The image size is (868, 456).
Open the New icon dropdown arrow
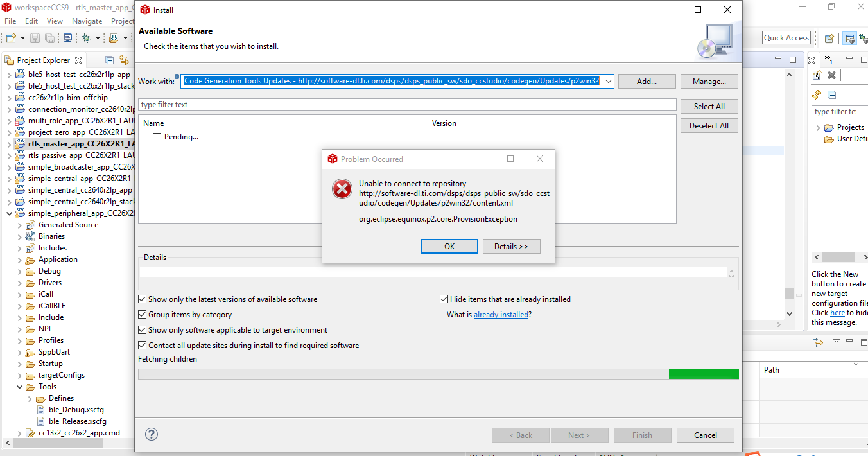coord(22,38)
